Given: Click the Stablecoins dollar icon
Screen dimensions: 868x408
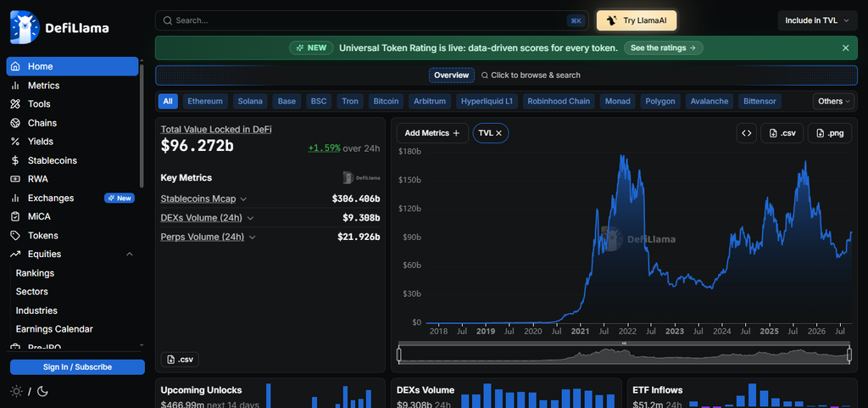Looking at the screenshot, I should [x=16, y=160].
